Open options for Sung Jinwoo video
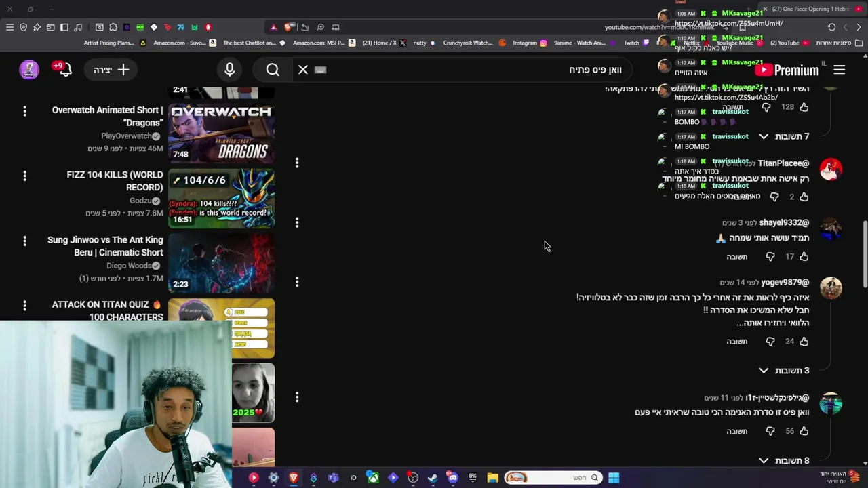 [x=24, y=241]
